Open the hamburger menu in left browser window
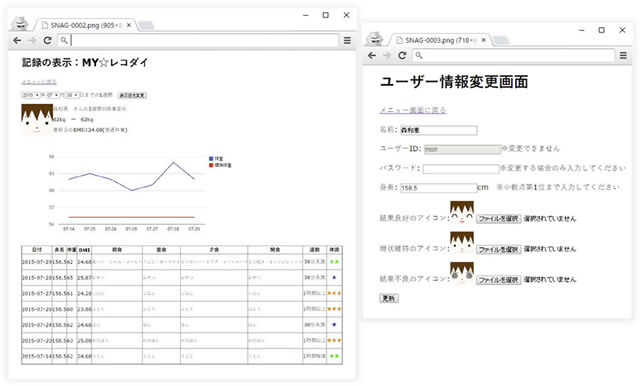Viewport: 640px width, 386px height. coord(347,40)
